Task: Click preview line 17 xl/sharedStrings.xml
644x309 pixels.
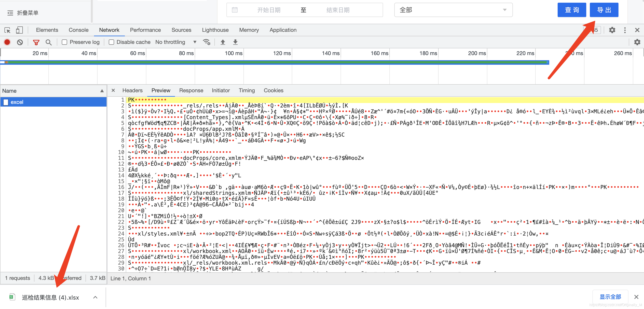Action: coord(283,193)
